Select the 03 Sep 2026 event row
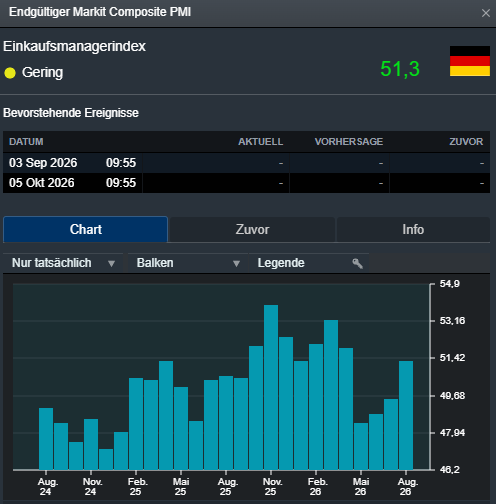Viewport: 496px width, 504px height. (246, 163)
